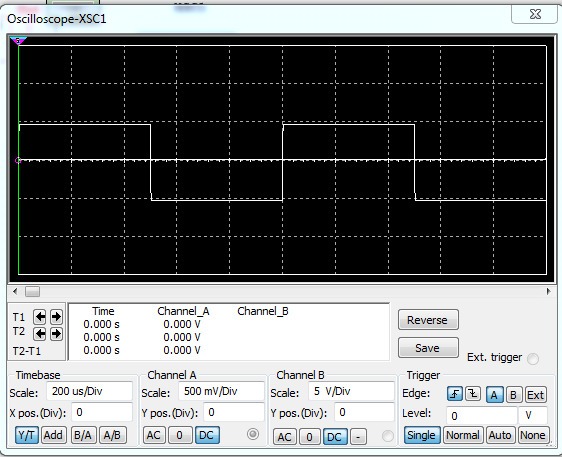This screenshot has height=457, width=562.
Task: Click the Reverse button
Action: (x=428, y=320)
